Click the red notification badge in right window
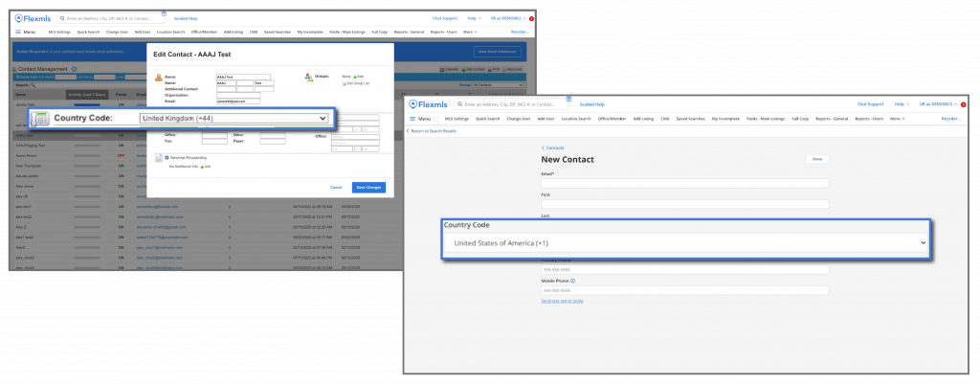980x384 pixels. pos(963,103)
